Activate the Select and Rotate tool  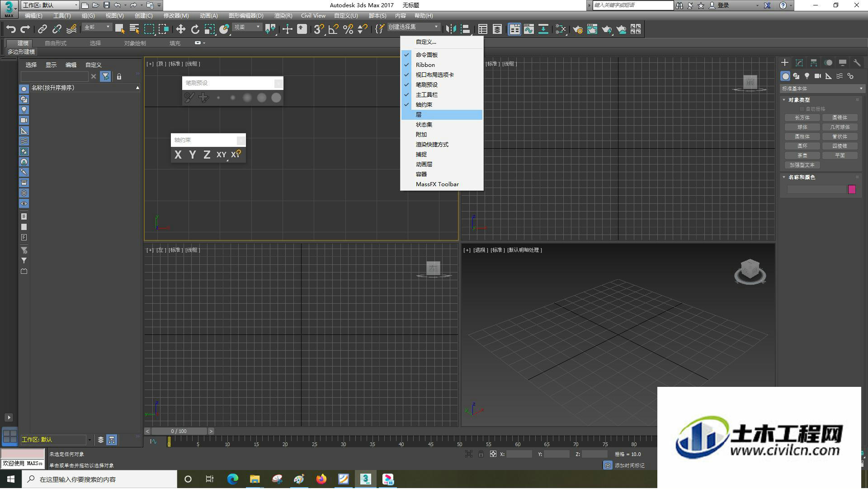coord(195,29)
